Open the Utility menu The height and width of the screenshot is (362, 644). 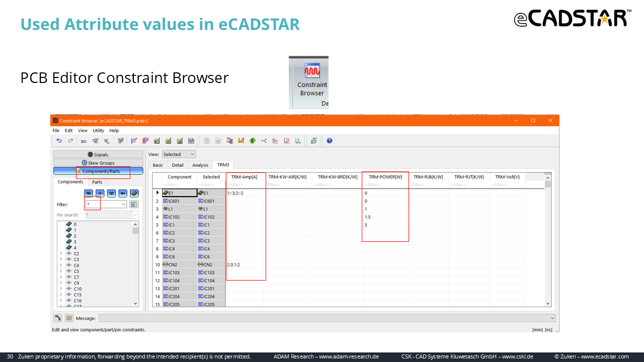coord(98,131)
